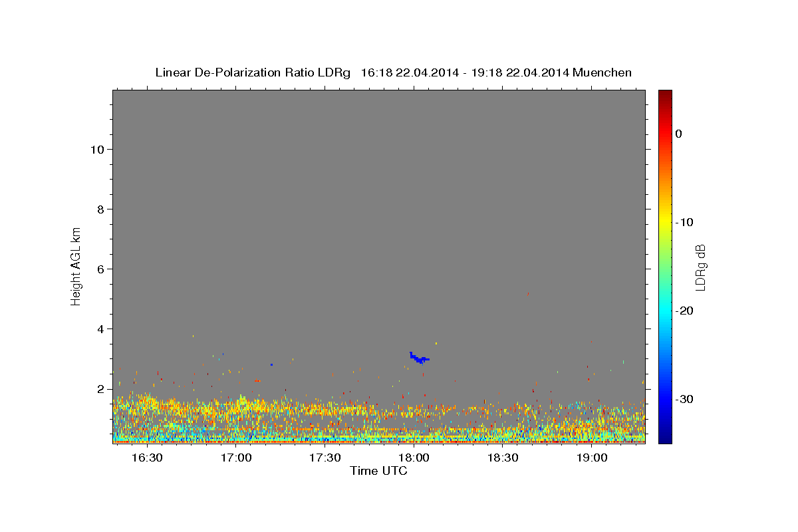798x532 pixels.
Task: Select the 18:00 time tick label
Action: pyautogui.click(x=414, y=458)
